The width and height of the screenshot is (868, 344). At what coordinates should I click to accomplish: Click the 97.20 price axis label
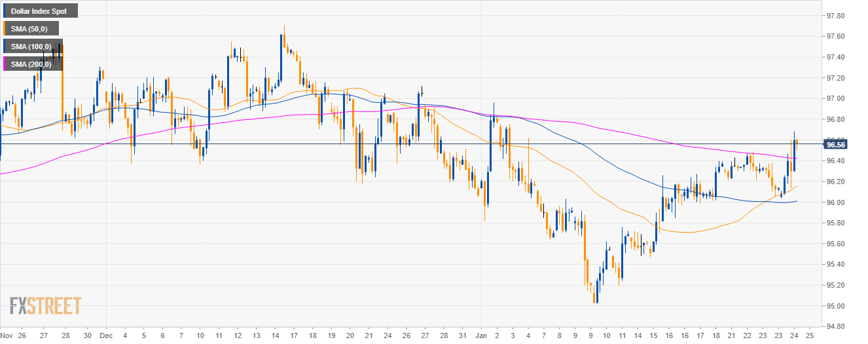(834, 78)
